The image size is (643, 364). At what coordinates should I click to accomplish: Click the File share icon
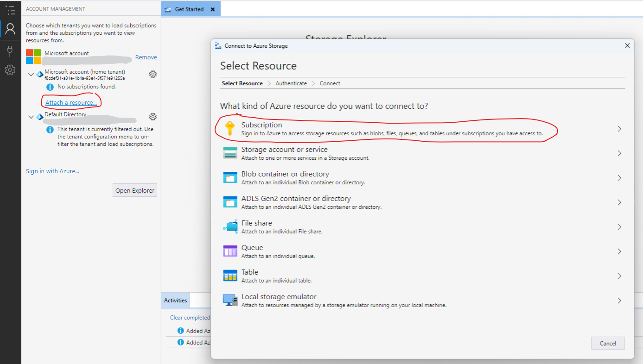tap(230, 226)
